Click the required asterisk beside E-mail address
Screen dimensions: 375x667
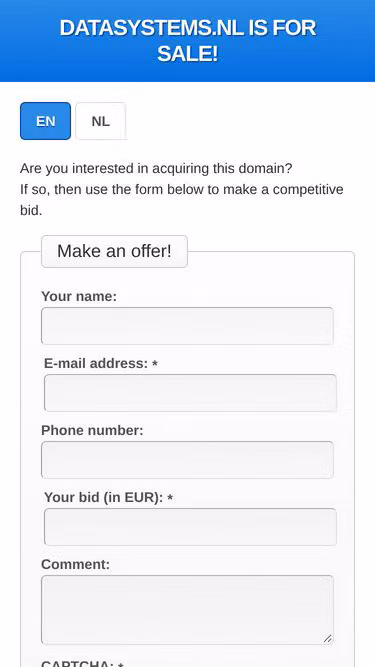tap(155, 364)
